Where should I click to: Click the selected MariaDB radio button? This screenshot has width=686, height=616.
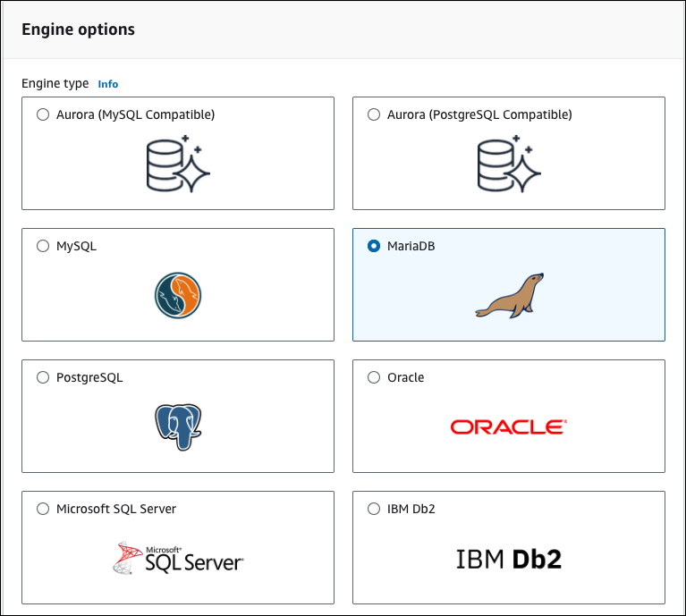pos(374,246)
